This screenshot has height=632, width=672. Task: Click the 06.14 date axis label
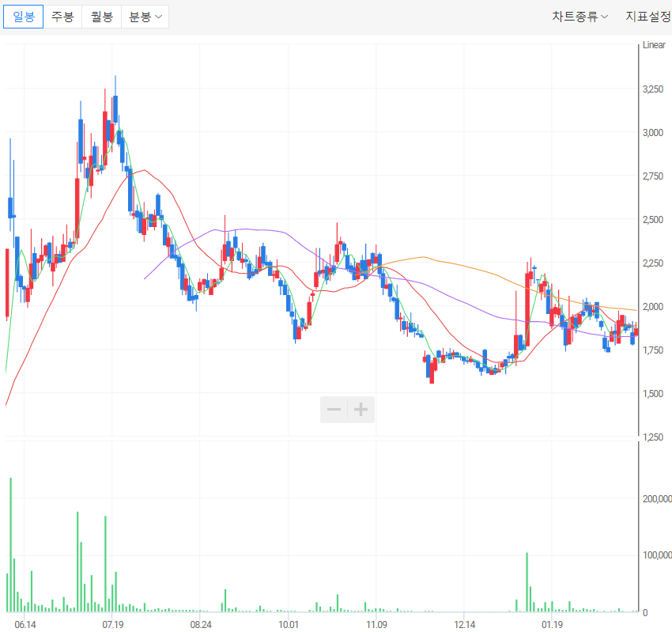tap(25, 625)
